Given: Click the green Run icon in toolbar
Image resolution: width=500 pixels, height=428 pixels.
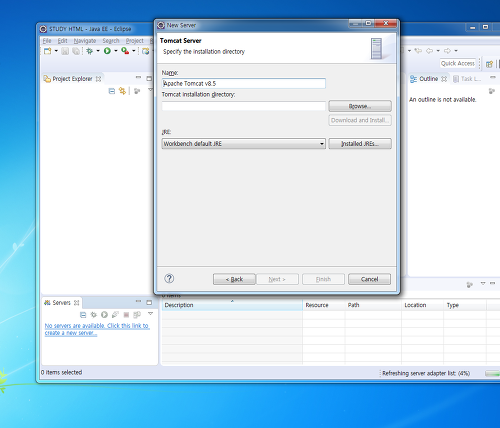Looking at the screenshot, I should pos(107,51).
